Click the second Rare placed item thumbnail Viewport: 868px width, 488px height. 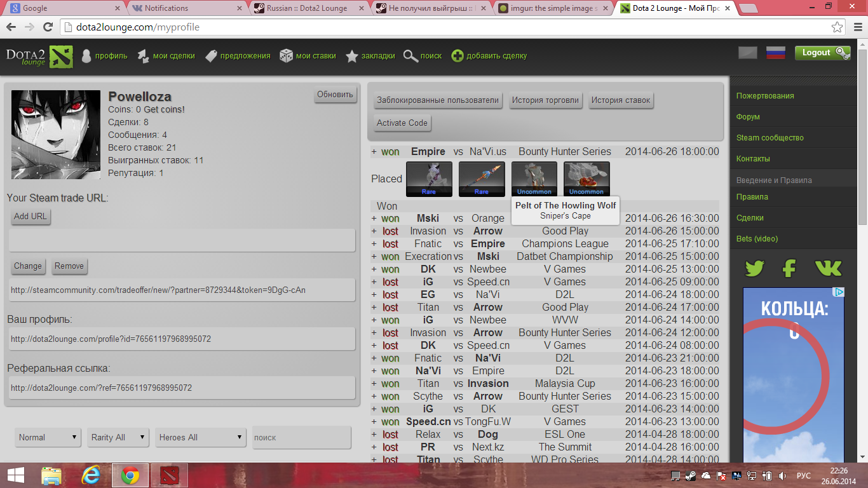click(x=482, y=179)
